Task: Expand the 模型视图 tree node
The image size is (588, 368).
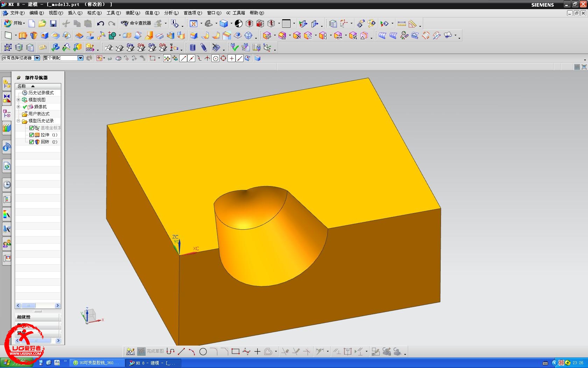Action: point(19,100)
